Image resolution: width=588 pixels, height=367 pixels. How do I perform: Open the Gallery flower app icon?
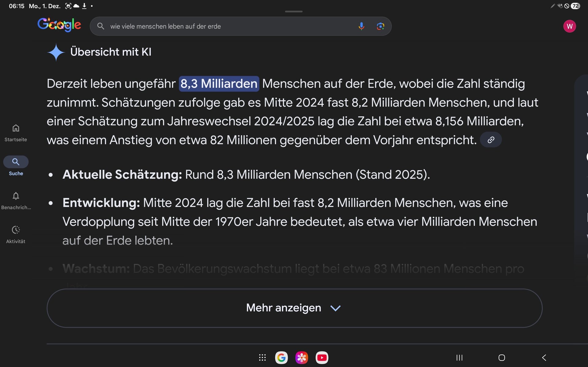[302, 358]
